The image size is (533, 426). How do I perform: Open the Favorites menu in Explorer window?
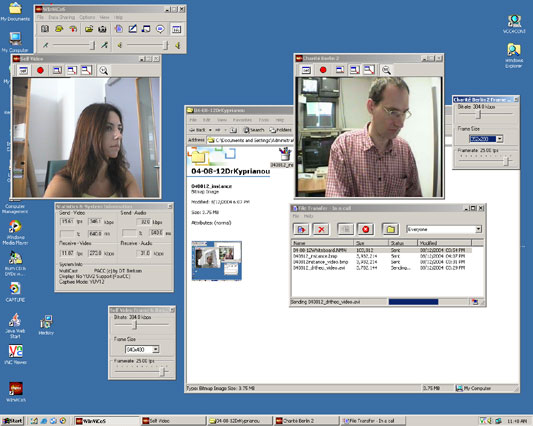tap(242, 120)
